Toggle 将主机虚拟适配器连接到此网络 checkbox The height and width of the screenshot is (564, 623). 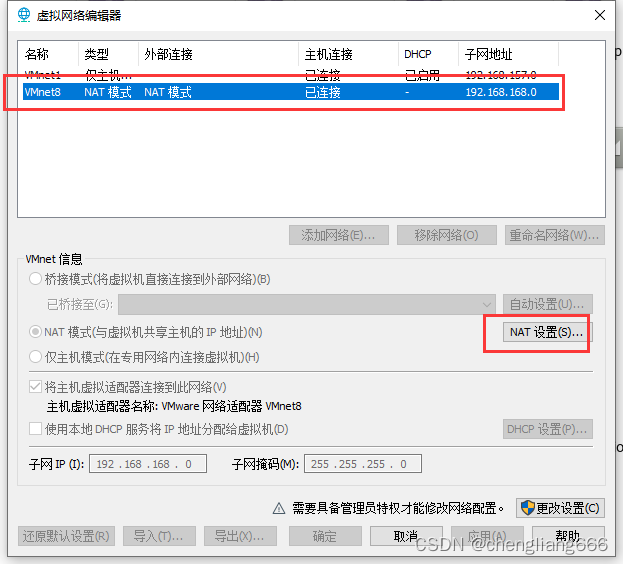35,386
